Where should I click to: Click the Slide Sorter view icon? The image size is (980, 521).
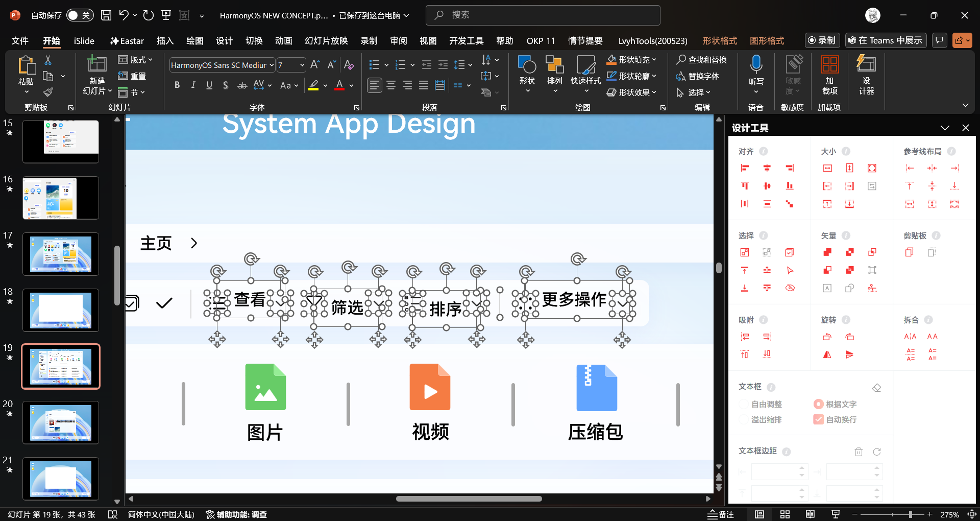coord(785,514)
